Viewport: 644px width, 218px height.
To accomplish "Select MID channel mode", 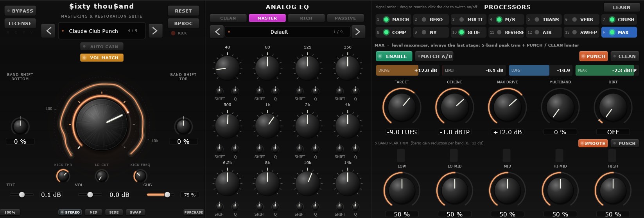I will pos(93,212).
